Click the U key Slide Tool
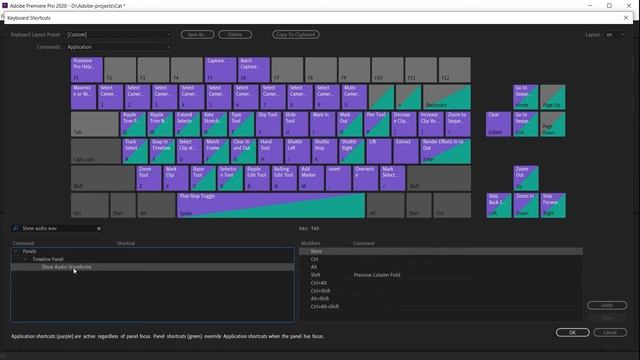Viewport: 640px width, 360px height. [x=296, y=124]
